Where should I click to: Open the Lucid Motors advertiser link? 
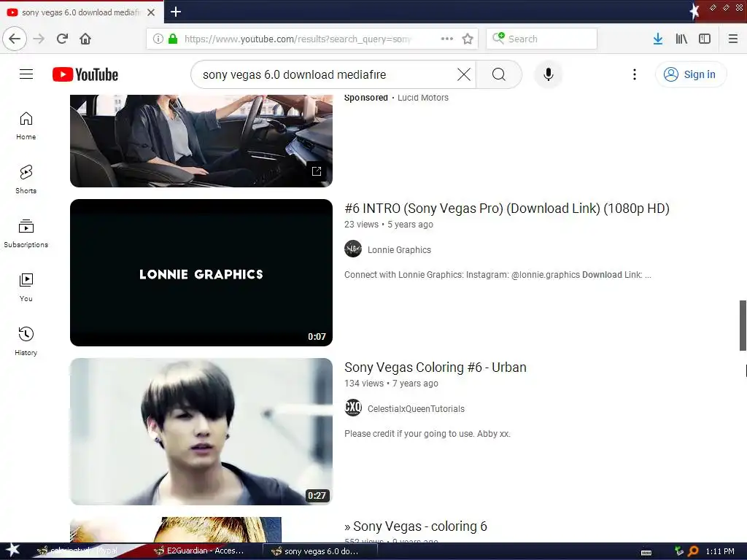422,98
